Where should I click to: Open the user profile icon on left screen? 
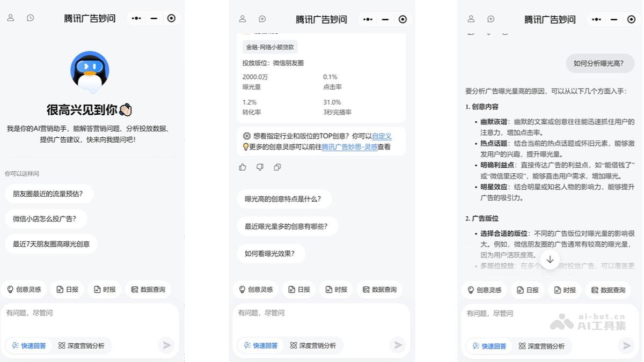click(x=11, y=18)
